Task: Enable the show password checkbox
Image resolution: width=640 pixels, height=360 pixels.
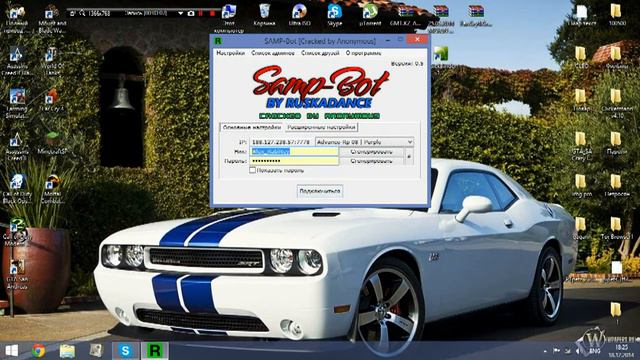Action: (x=253, y=170)
